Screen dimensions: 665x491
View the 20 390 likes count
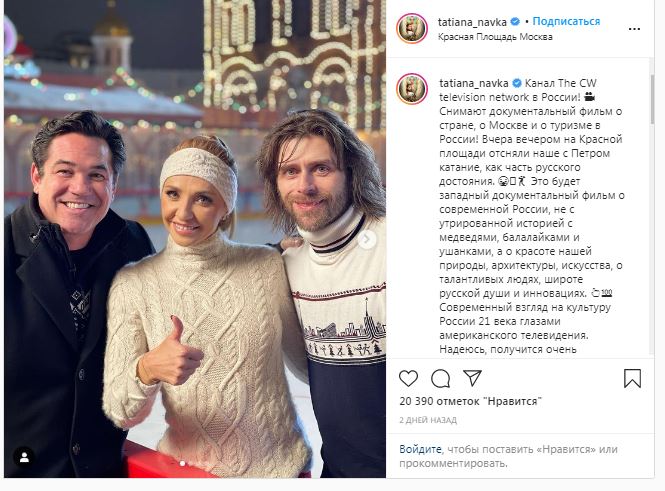470,401
